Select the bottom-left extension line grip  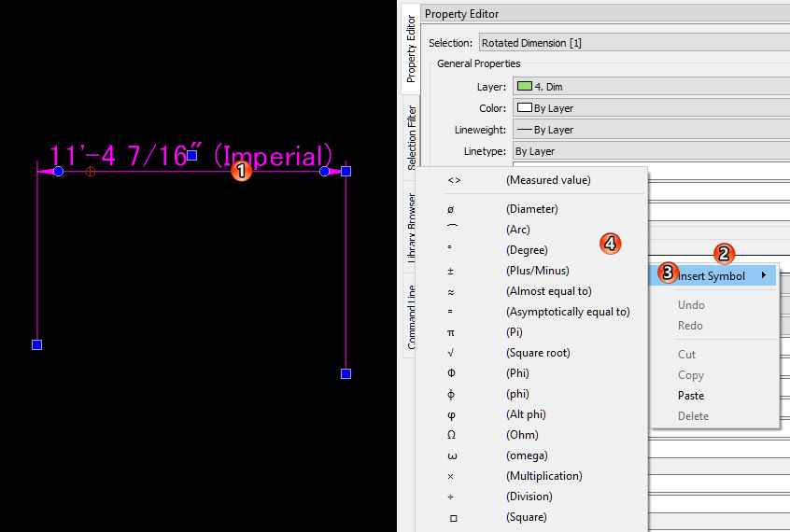pos(36,344)
